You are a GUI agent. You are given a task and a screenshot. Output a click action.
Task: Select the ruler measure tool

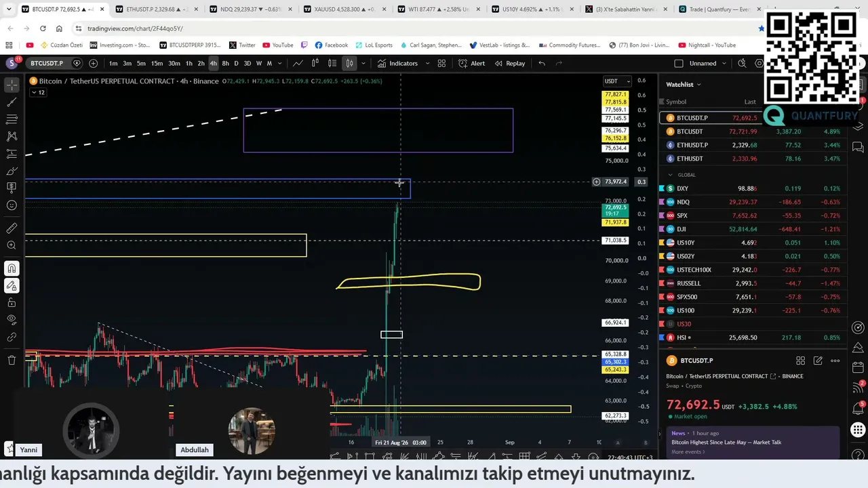(x=12, y=228)
